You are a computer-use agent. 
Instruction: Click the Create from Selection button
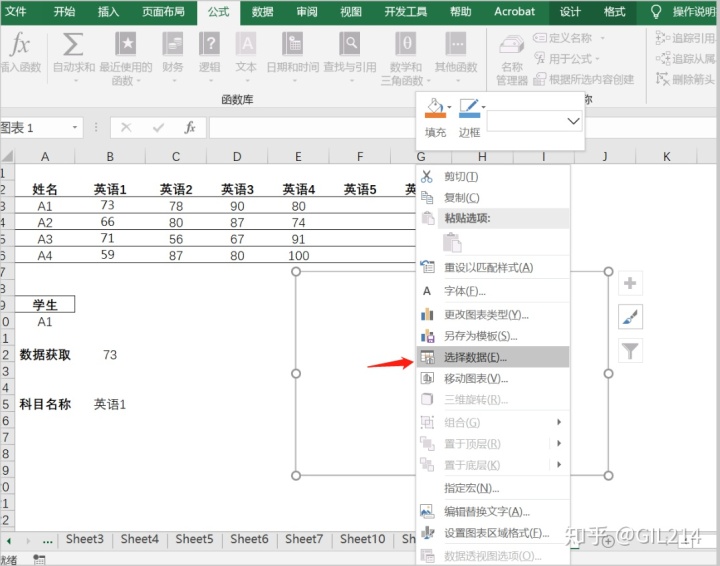coord(584,79)
